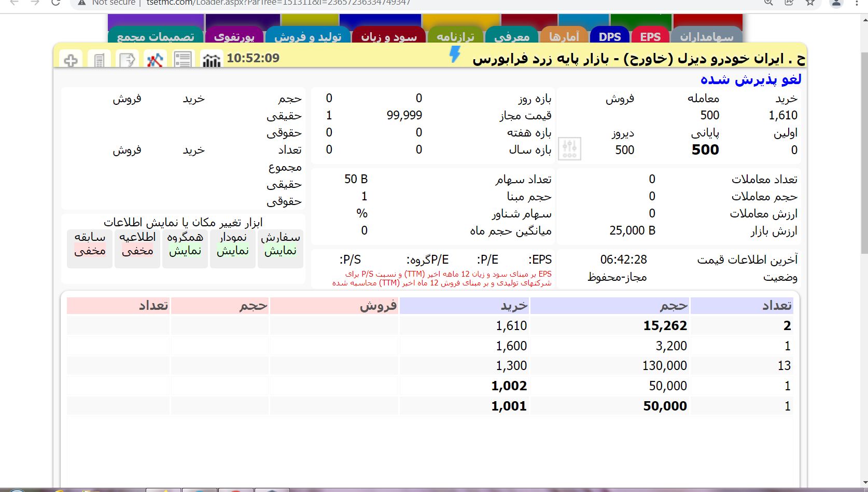Image resolution: width=868 pixels, height=492 pixels.
Task: Open the bar chart icon beside clock
Action: coord(211,60)
